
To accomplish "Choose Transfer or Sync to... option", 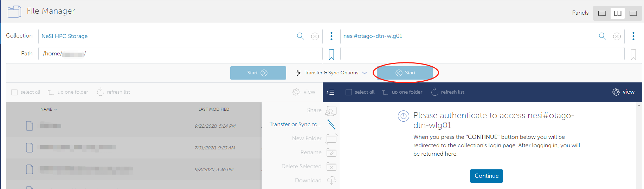I will [x=295, y=124].
